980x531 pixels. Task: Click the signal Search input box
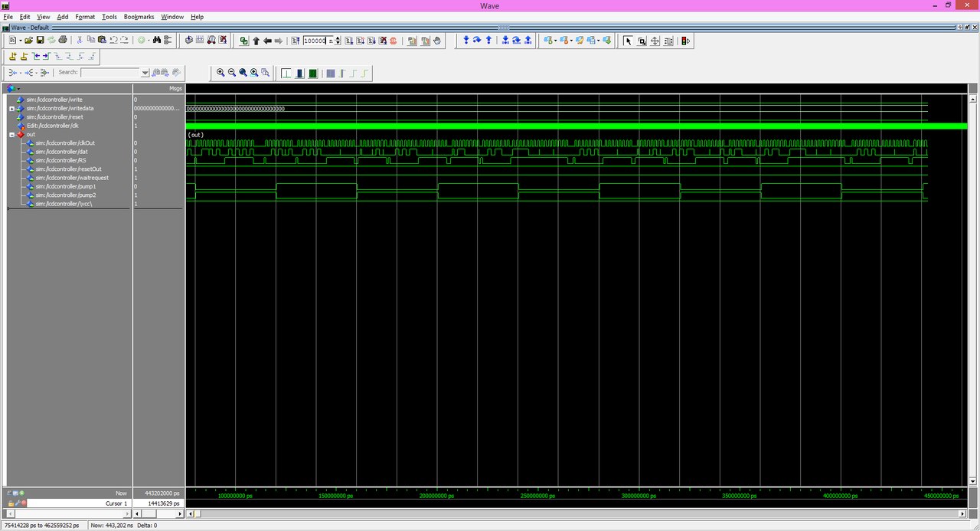coord(110,73)
